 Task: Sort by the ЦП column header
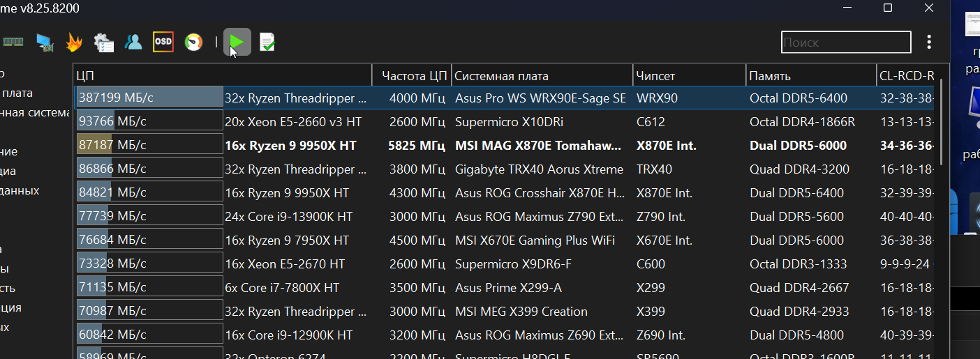(x=223, y=76)
